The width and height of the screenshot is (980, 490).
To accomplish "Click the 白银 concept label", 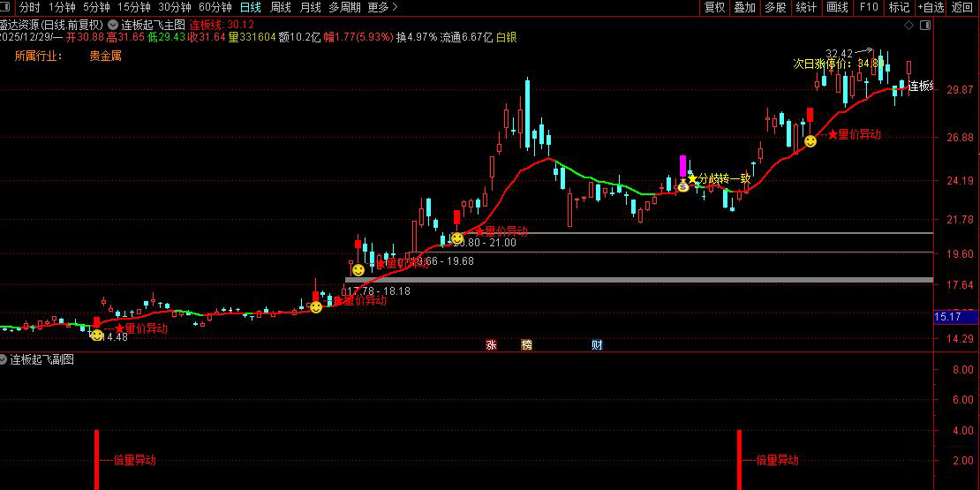I will click(x=506, y=37).
